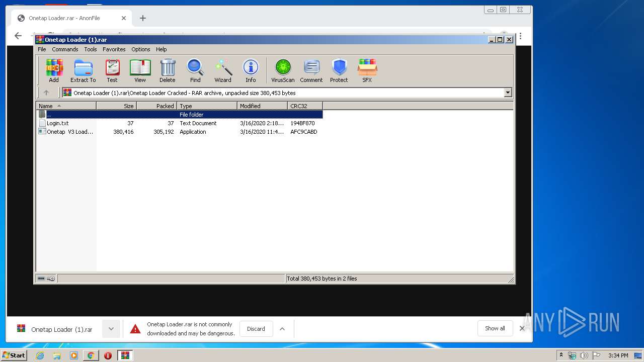Viewport: 644px width, 362px height.
Task: Click the Windows Start button
Action: (x=14, y=355)
